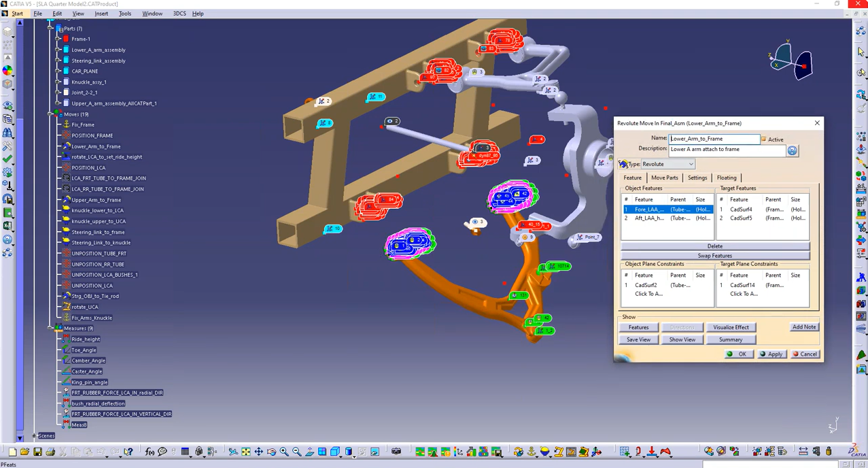The width and height of the screenshot is (868, 468).
Task: Click the Rotate view icon
Action: 272,451
